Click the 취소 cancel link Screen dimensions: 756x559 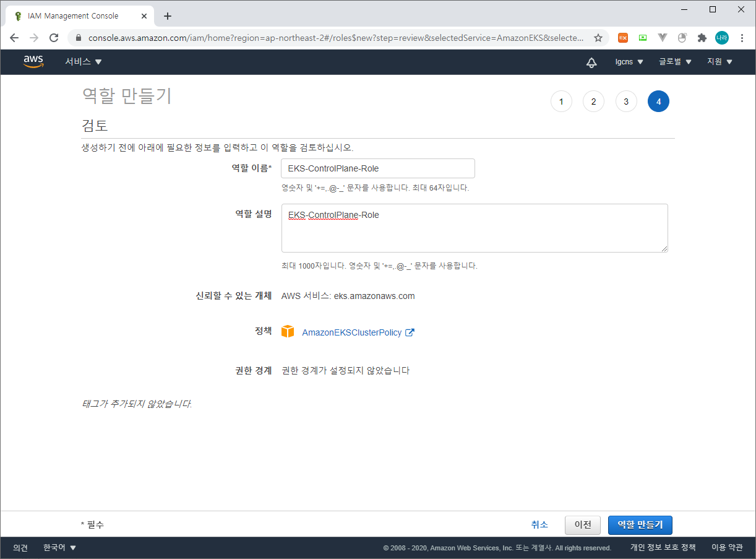[539, 524]
